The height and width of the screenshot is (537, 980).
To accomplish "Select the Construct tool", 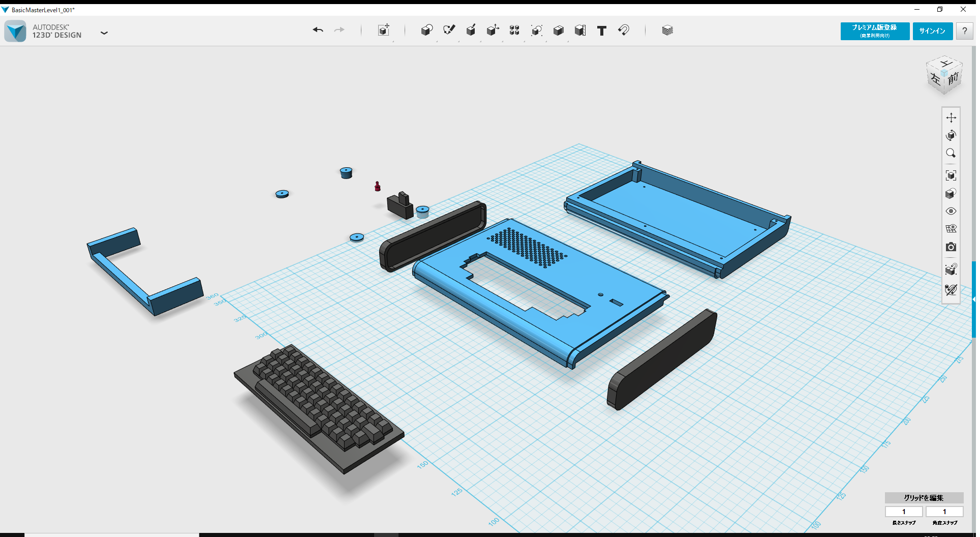I will tap(471, 31).
